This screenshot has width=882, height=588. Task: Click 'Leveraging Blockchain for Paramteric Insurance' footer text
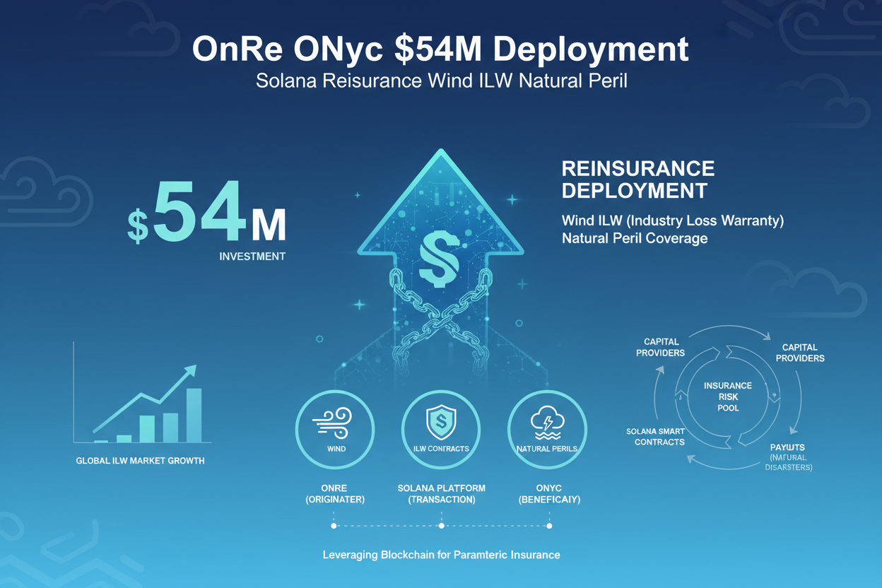click(x=441, y=555)
